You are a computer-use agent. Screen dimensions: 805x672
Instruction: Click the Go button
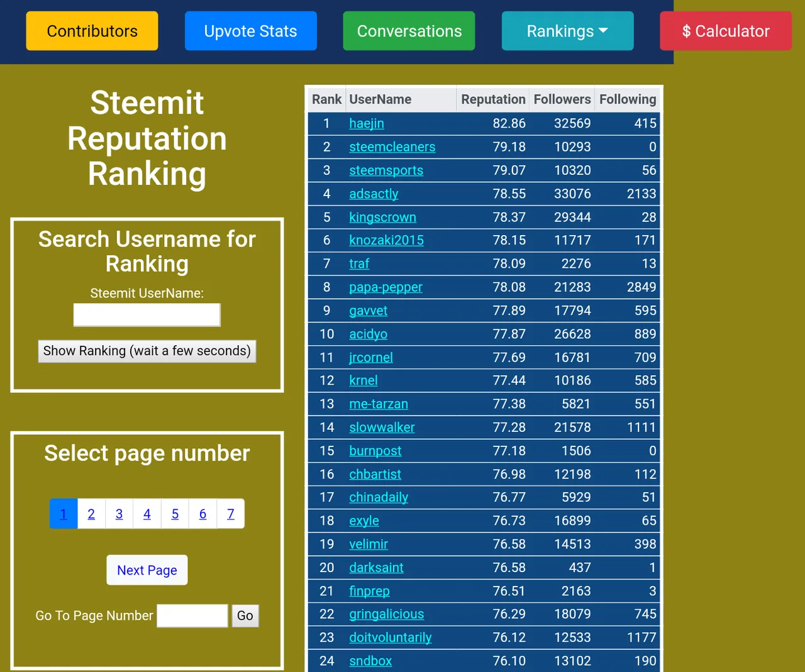click(245, 616)
